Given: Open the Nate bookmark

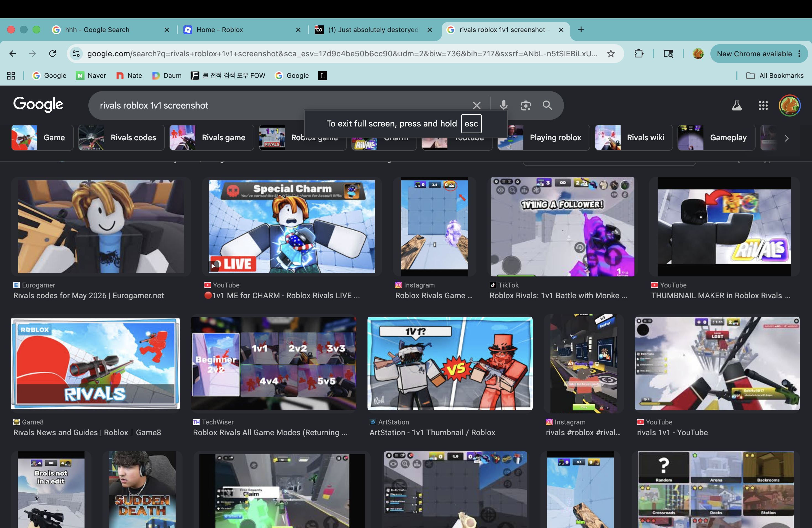Looking at the screenshot, I should (129, 75).
